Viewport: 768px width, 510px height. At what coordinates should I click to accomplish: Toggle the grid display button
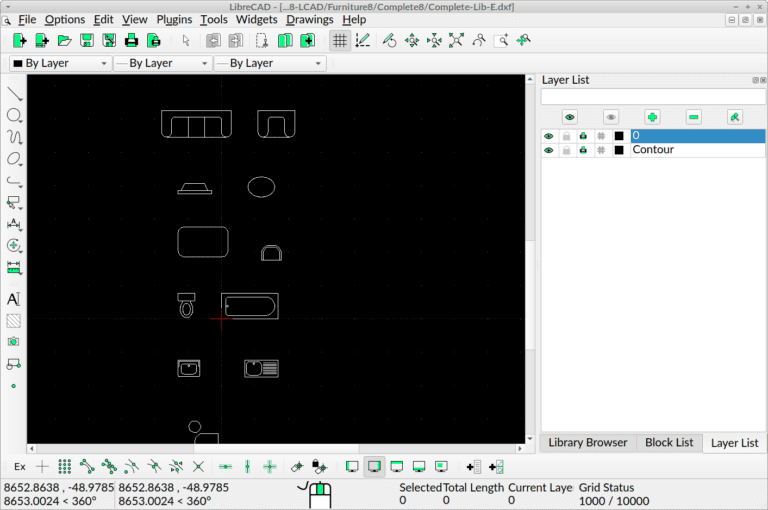click(x=339, y=40)
